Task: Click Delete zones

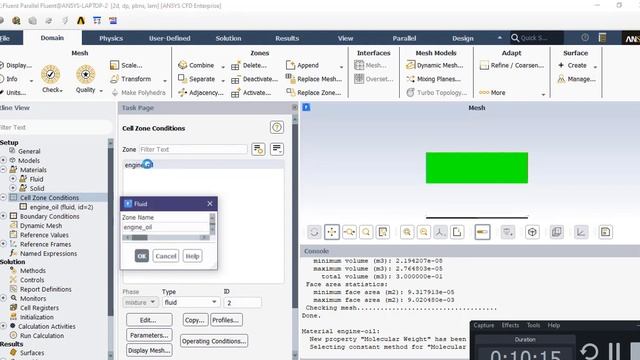Action: [249, 65]
